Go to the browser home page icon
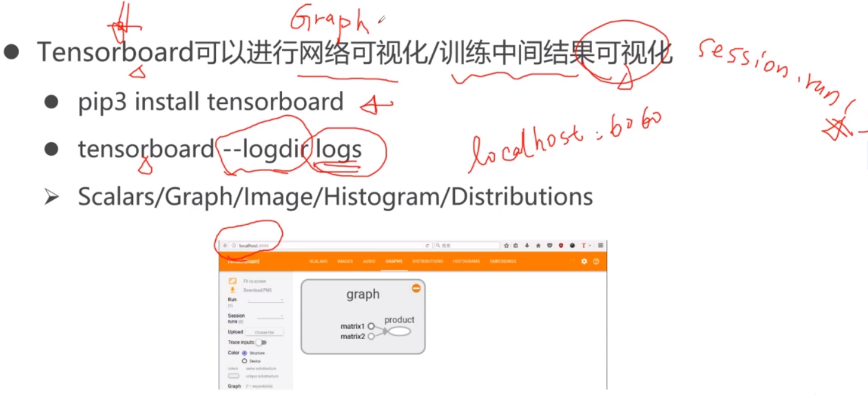868x395 pixels. point(538,246)
